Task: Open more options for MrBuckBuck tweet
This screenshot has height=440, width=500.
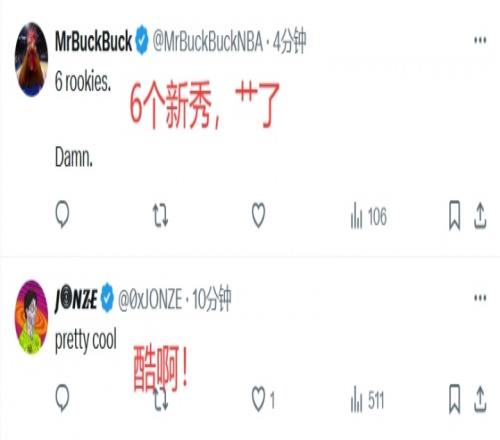Action: click(x=480, y=40)
